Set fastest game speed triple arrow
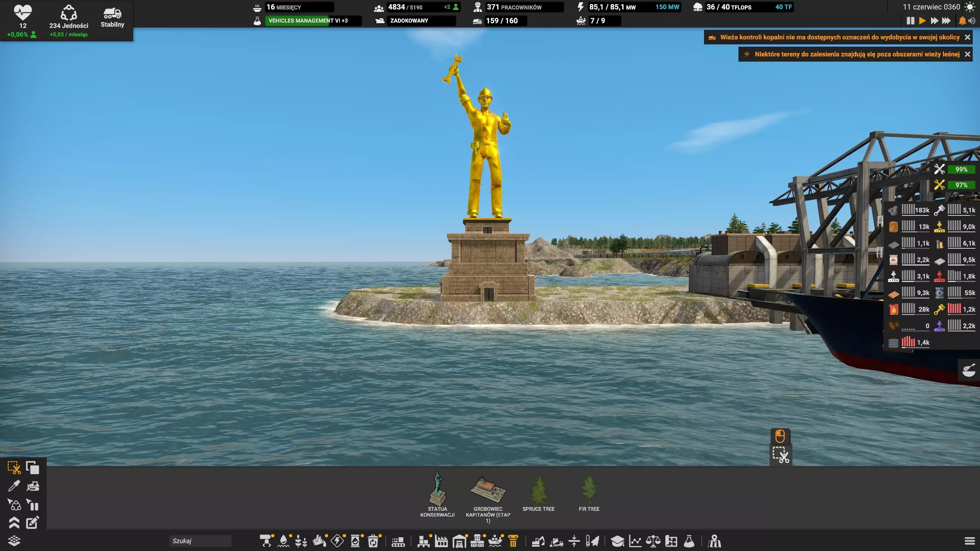This screenshot has width=980, height=551. 946,21
